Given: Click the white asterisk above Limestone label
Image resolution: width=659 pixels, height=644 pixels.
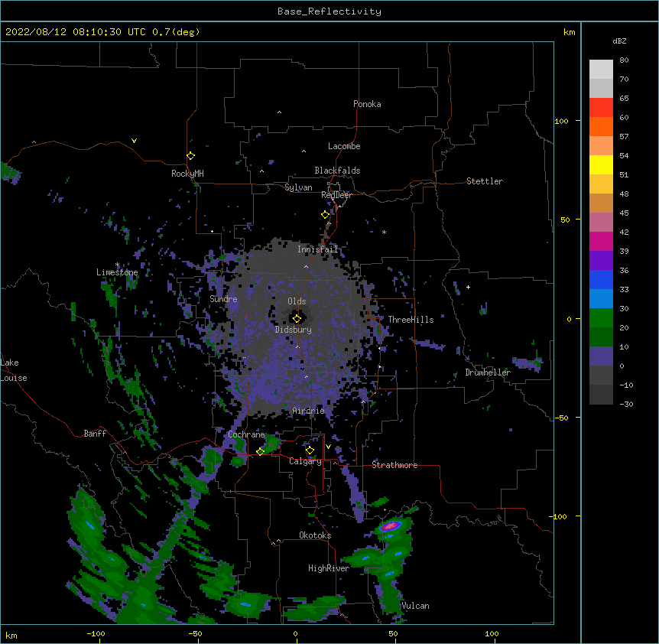Looking at the screenshot, I should (x=117, y=265).
